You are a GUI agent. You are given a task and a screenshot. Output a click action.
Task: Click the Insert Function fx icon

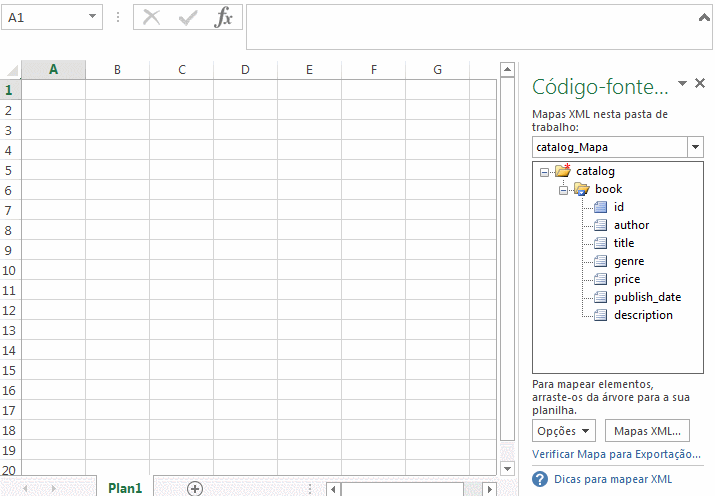click(x=224, y=18)
